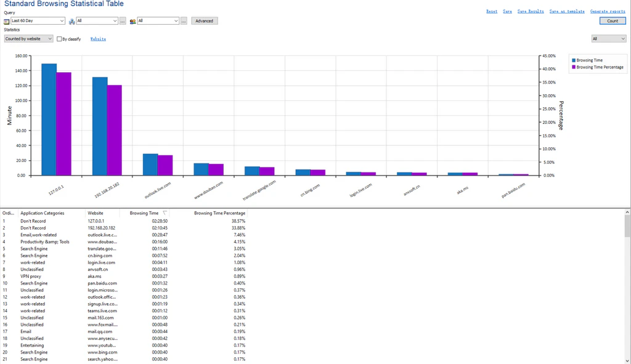Viewport: 631px width, 364px height.
Task: Select the www.doubao... website cell
Action: [102, 241]
